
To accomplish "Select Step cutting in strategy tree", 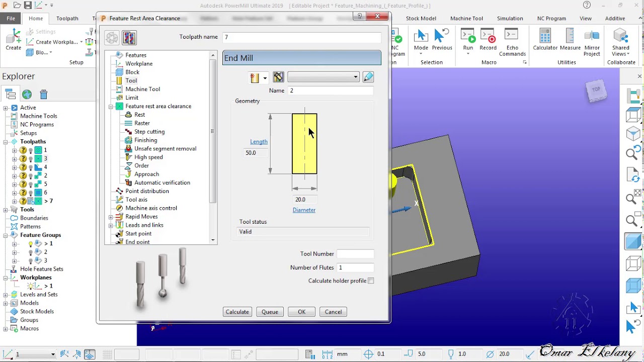I will (x=149, y=132).
